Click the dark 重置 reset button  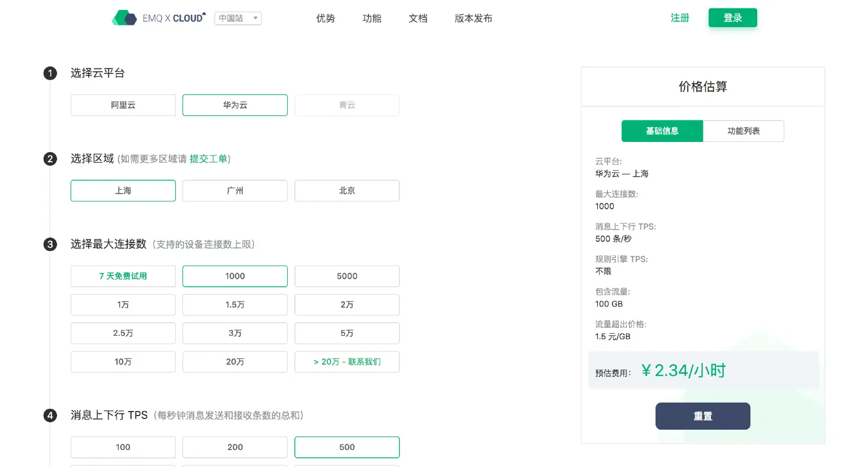pos(702,416)
